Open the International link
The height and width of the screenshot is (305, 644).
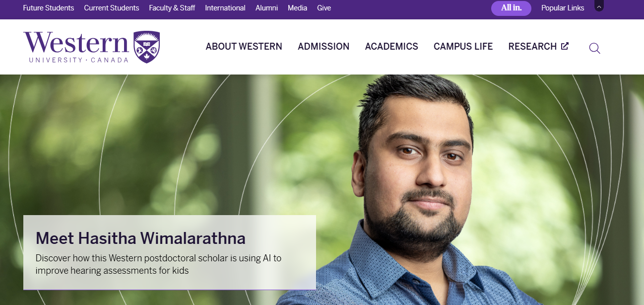click(x=225, y=8)
